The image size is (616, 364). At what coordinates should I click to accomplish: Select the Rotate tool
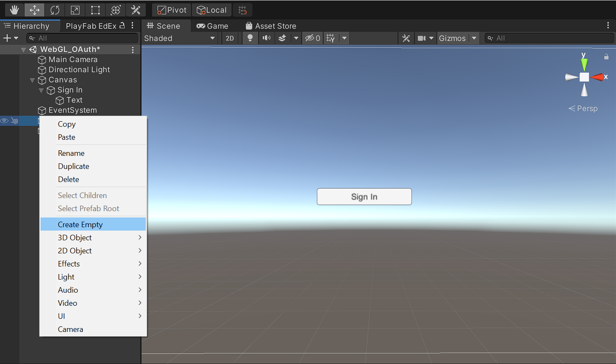[55, 10]
